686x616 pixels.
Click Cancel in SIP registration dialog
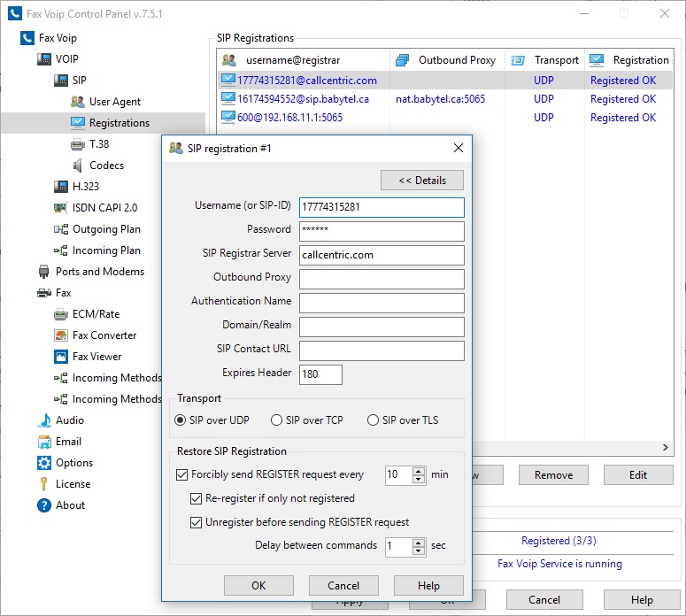343,586
